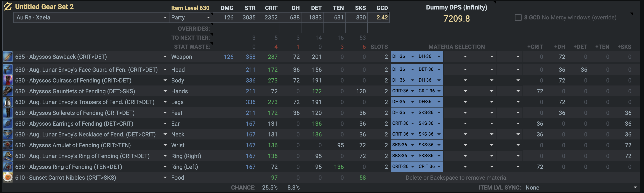Open the empty third materia slot for Weapon
This screenshot has width=644, height=193.
[x=457, y=57]
